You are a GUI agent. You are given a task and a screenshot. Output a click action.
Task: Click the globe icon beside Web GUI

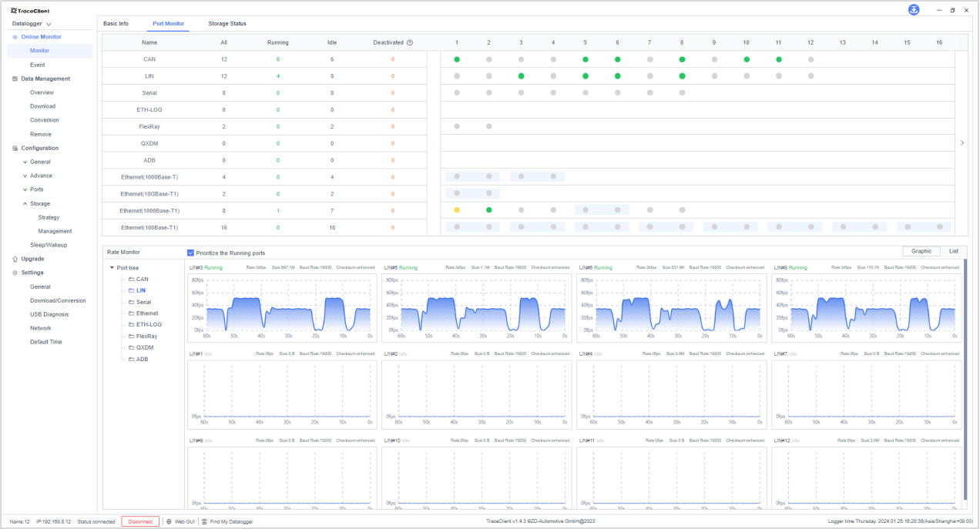(169, 521)
